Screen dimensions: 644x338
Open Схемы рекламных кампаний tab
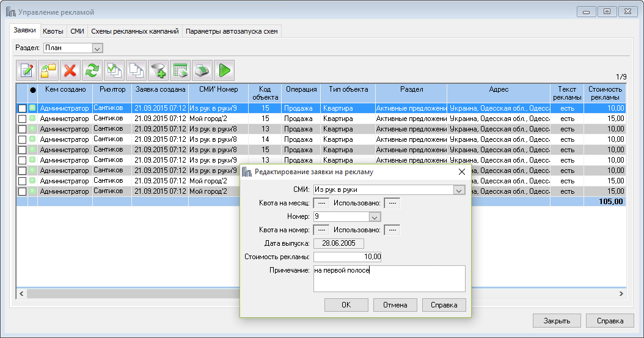[x=134, y=31]
